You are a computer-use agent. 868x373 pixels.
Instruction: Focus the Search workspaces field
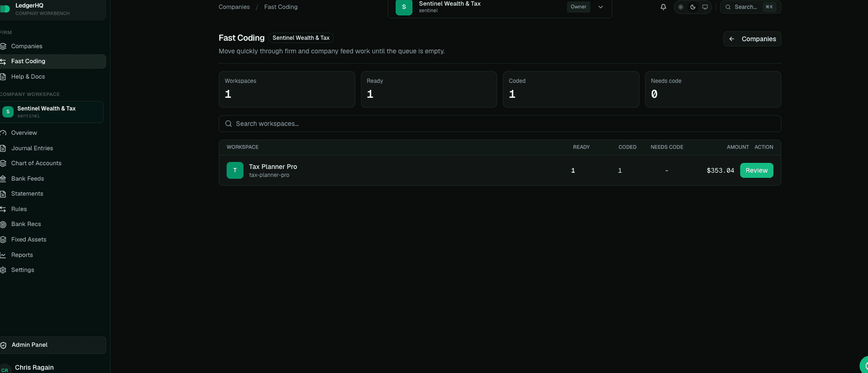point(500,124)
